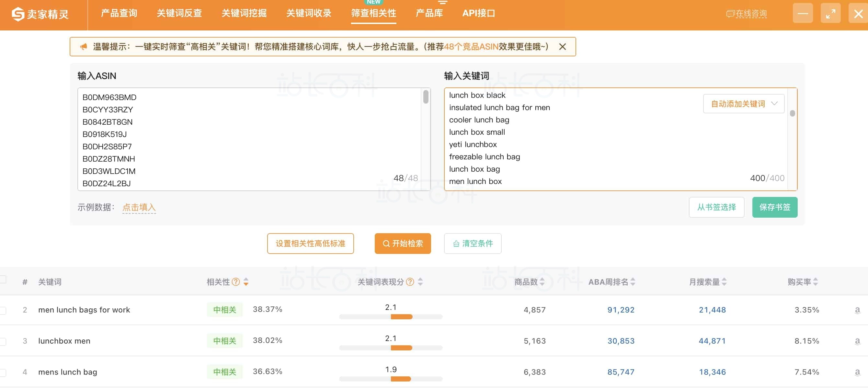This screenshot has width=868, height=388.
Task: Open Amazon icon for men lunch bags for work
Action: tap(857, 310)
